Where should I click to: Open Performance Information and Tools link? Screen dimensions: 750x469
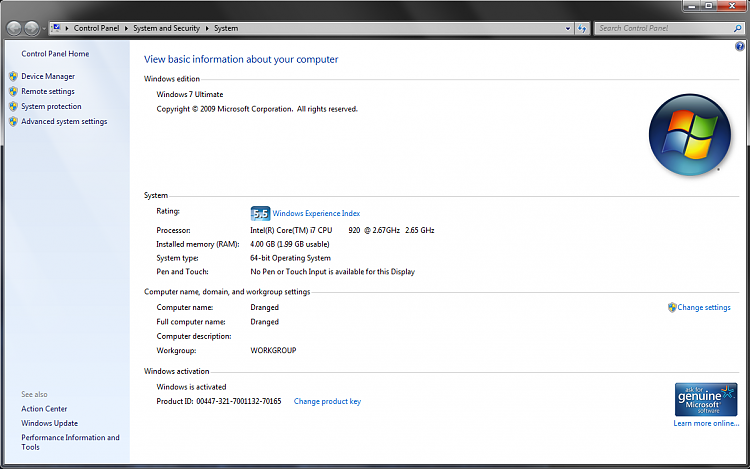coord(70,442)
